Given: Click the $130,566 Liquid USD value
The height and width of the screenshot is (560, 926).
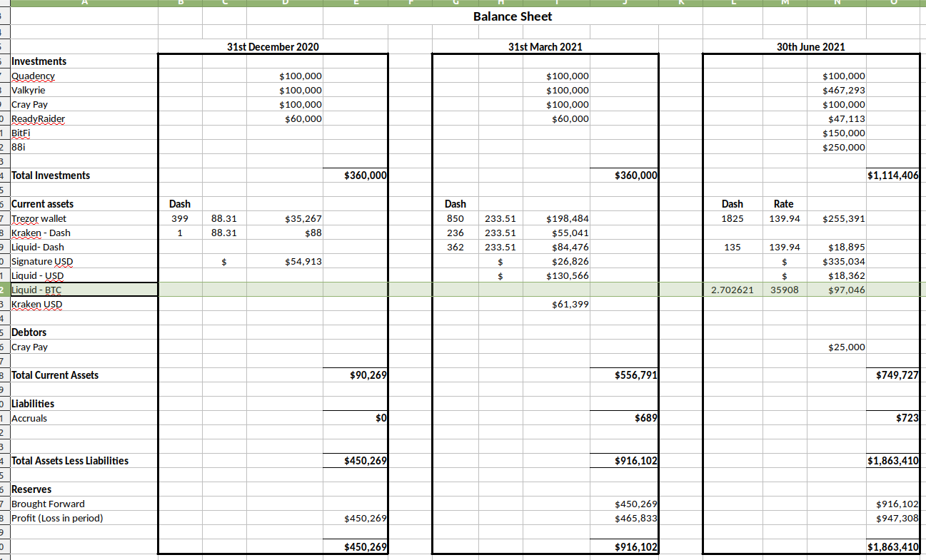Looking at the screenshot, I should (x=568, y=275).
